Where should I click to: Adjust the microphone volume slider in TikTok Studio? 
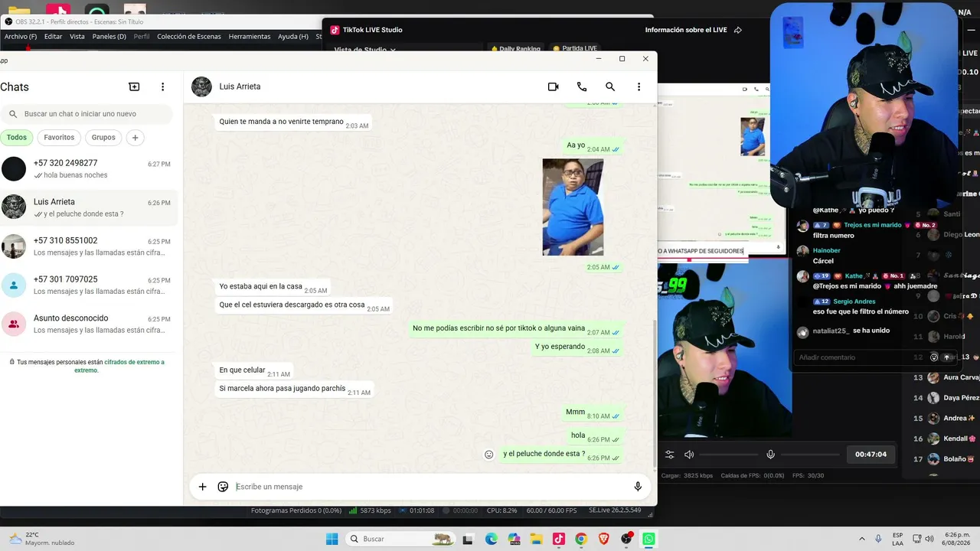coord(809,455)
